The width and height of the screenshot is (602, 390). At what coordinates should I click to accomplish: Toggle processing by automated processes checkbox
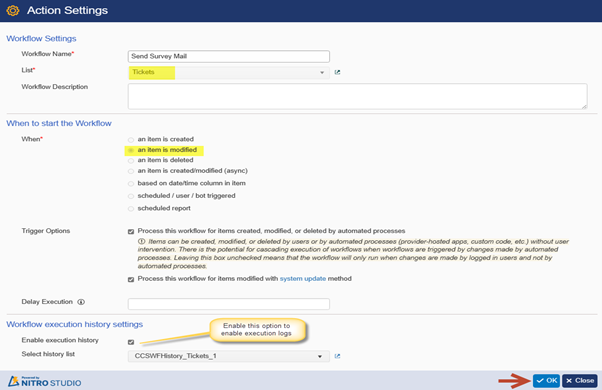[131, 231]
